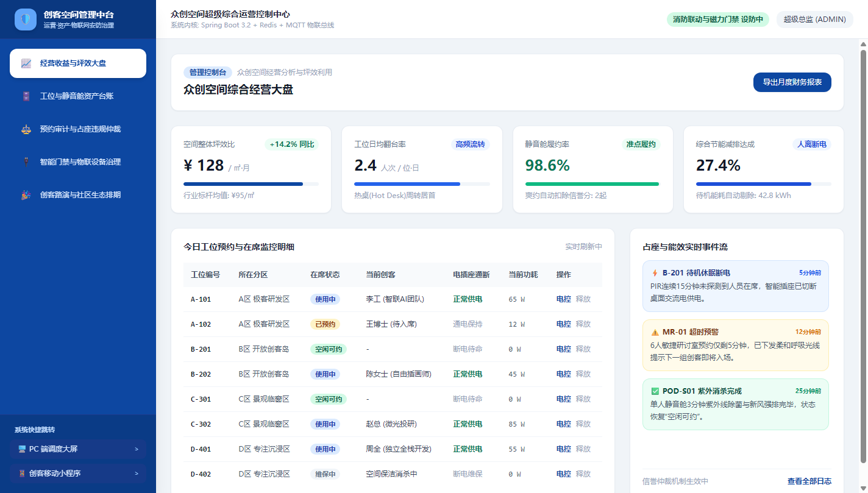The height and width of the screenshot is (493, 868).
Task: Select 智能门禁与物联设备治理 in sidebar
Action: pyautogui.click(x=78, y=162)
